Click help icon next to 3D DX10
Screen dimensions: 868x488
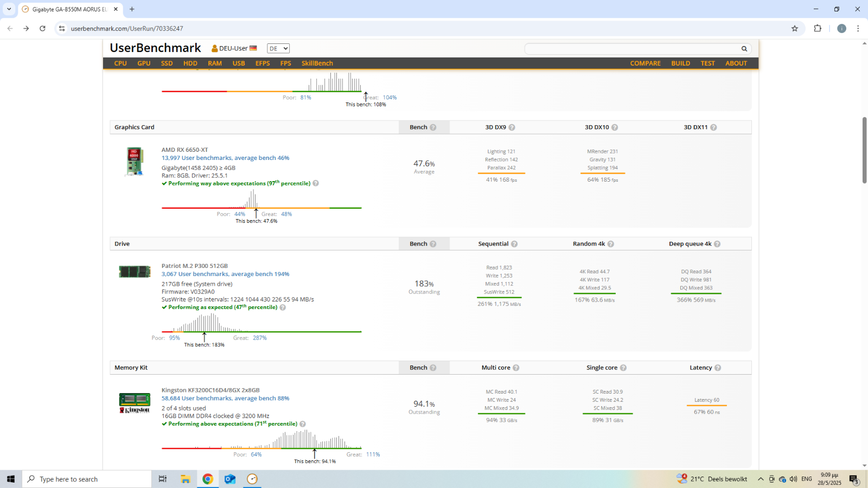pyautogui.click(x=615, y=127)
